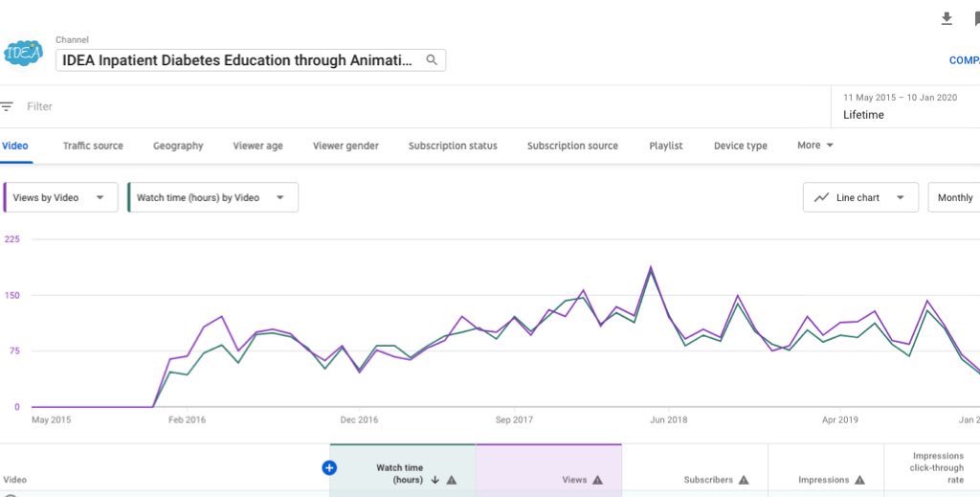This screenshot has width=980, height=497.
Task: Click the line chart icon
Action: coord(821,197)
